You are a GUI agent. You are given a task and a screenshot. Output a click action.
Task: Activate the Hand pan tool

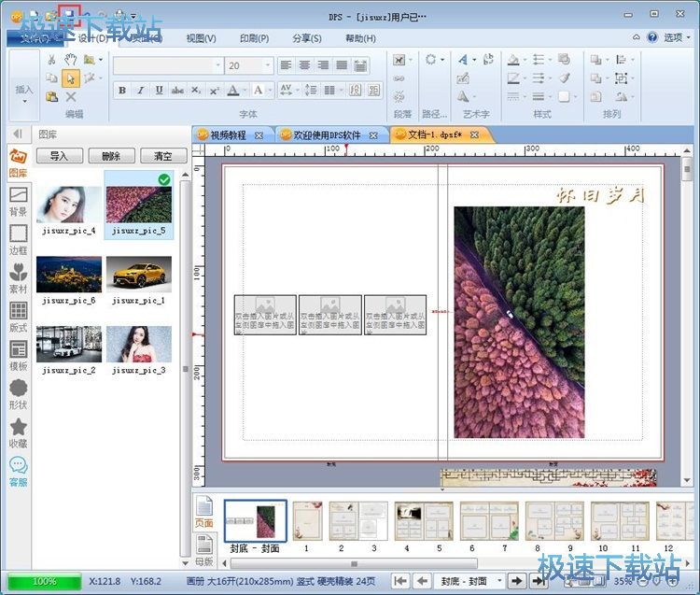click(x=70, y=60)
